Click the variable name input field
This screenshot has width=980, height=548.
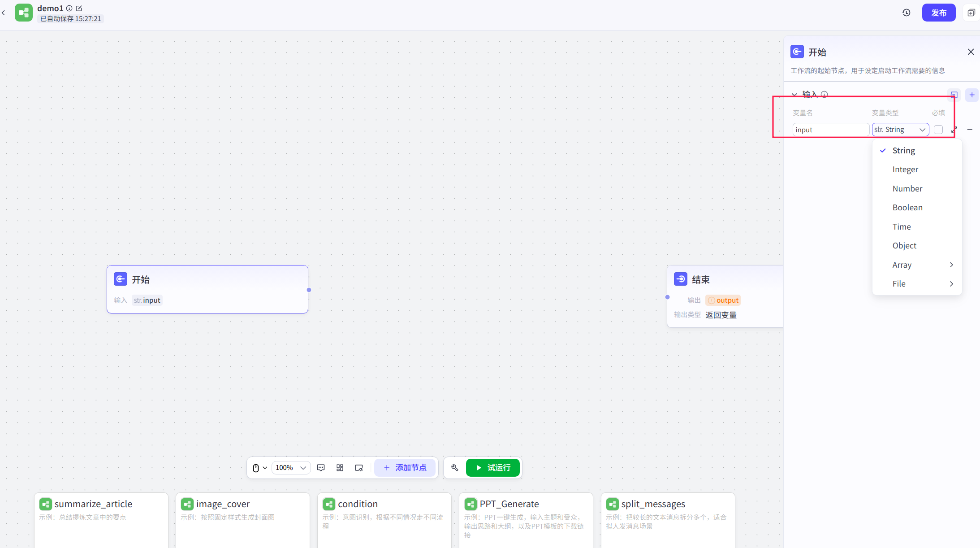[x=830, y=130]
